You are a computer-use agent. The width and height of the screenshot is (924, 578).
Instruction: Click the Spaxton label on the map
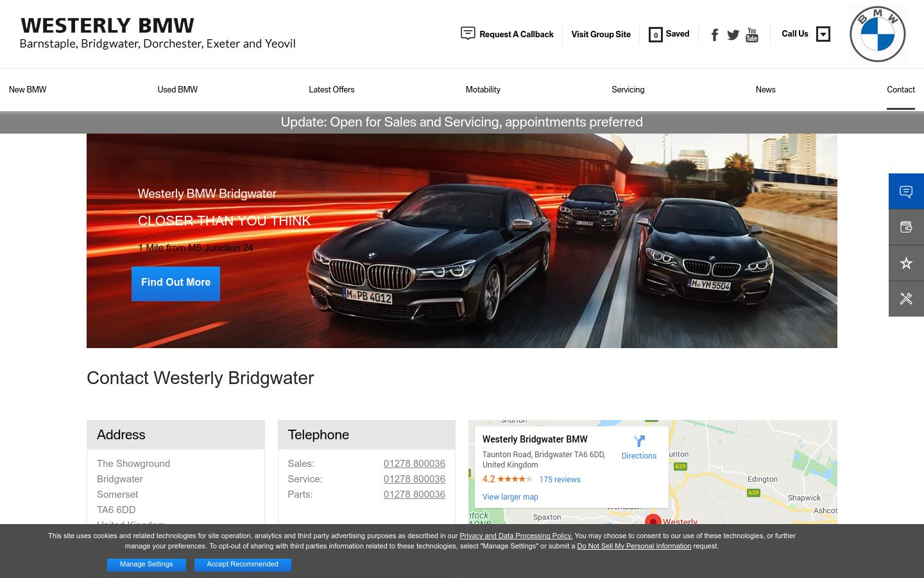[547, 517]
